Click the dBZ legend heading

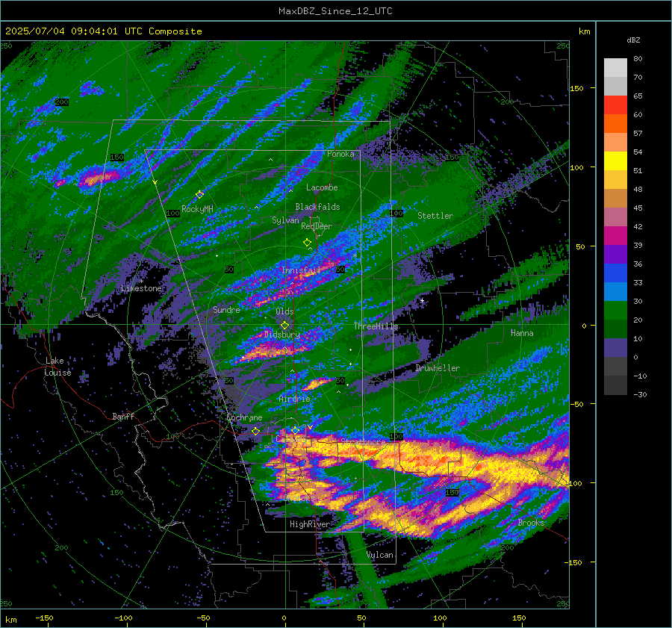[x=633, y=40]
